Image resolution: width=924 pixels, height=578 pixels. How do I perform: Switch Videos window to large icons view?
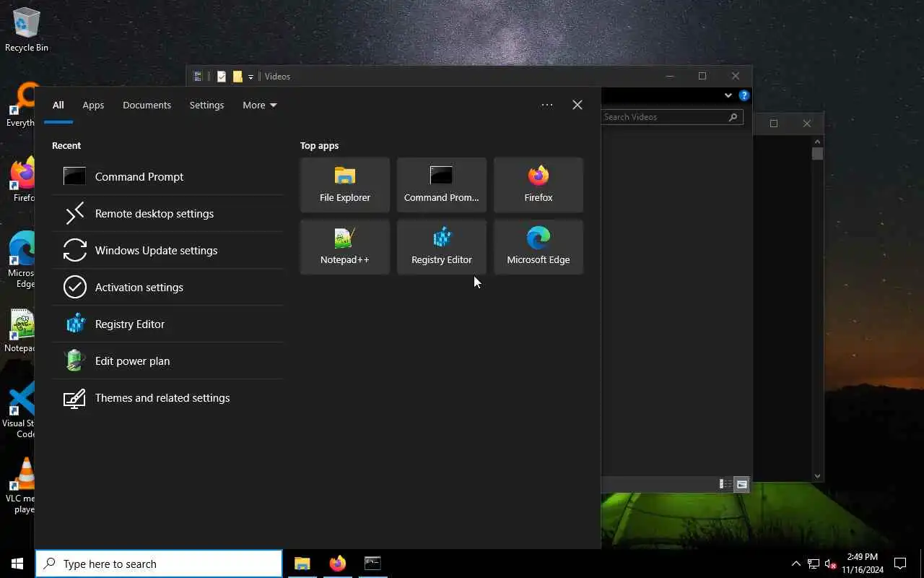click(741, 484)
